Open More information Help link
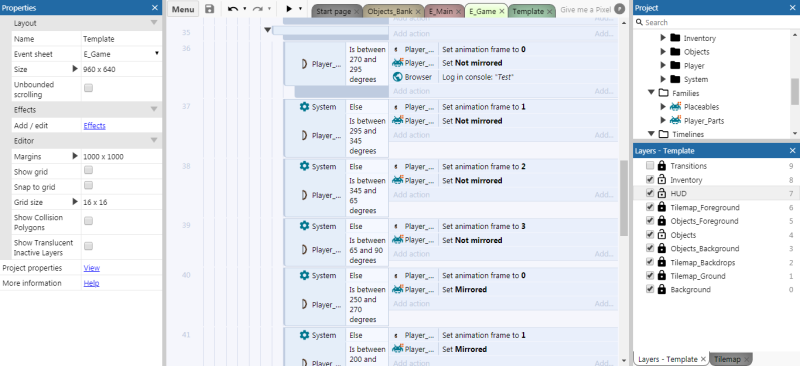The height and width of the screenshot is (366, 800). click(x=91, y=283)
